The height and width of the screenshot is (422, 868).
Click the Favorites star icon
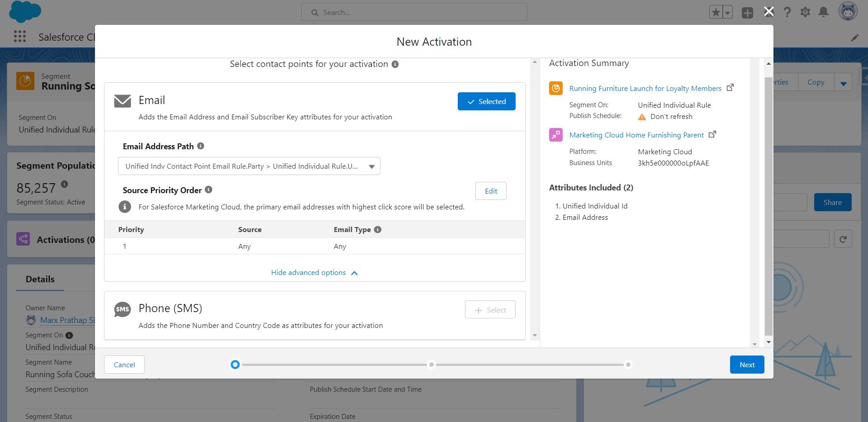[716, 12]
